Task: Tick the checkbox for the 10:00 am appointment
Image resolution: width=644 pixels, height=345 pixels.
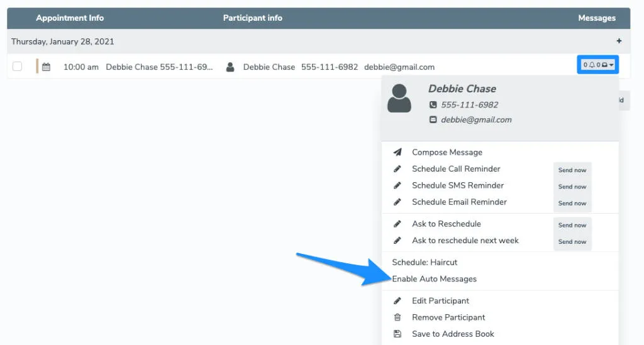Action: (17, 66)
